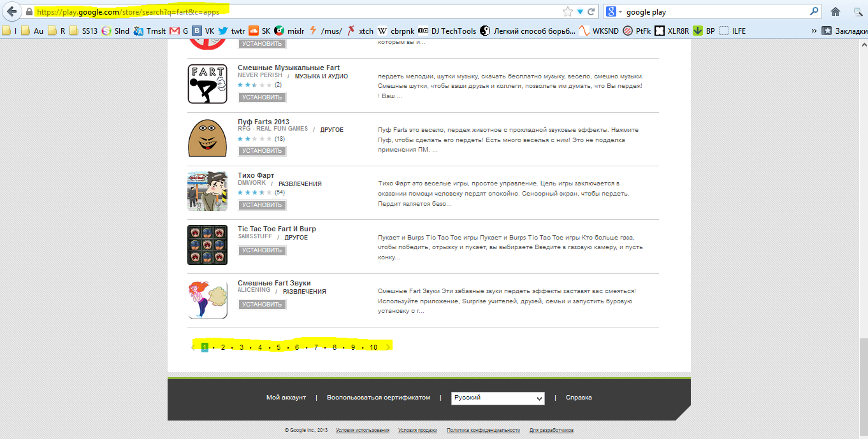Open the home page icon

point(835,11)
